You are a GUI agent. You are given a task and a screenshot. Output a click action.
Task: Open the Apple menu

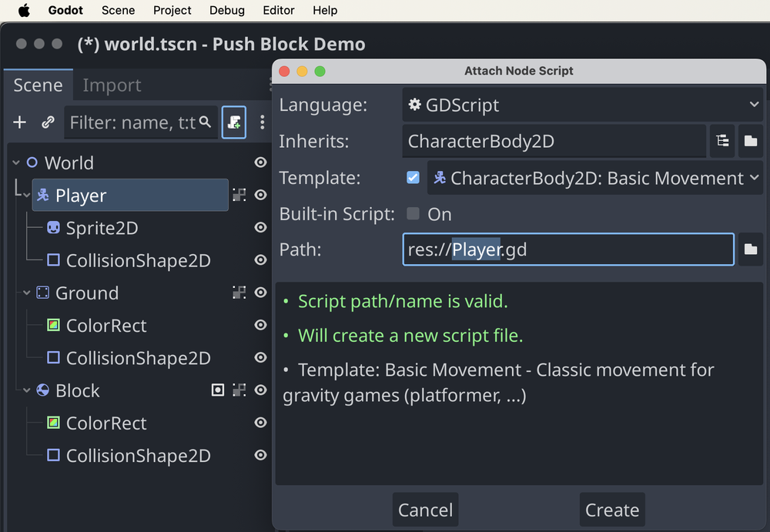tap(24, 10)
